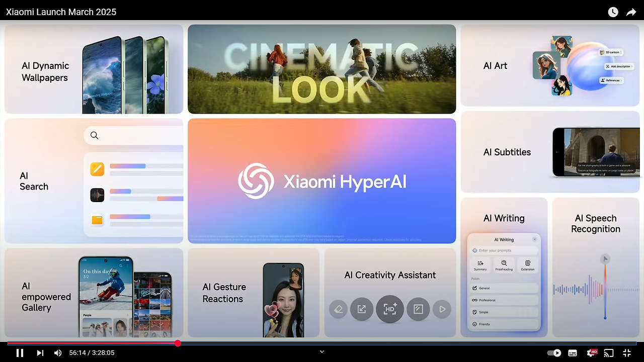
Task: Click the play triangle icon in AI Creativity Assistant
Action: click(x=442, y=309)
